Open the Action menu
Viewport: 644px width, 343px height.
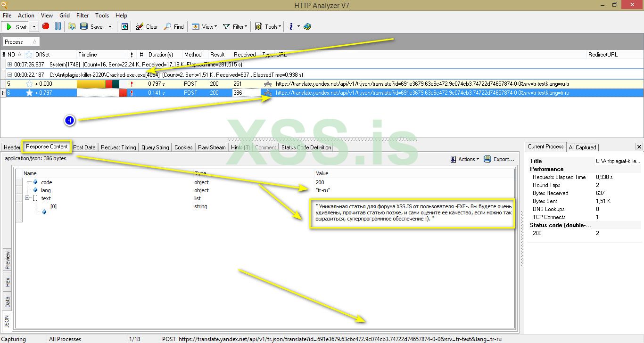26,16
